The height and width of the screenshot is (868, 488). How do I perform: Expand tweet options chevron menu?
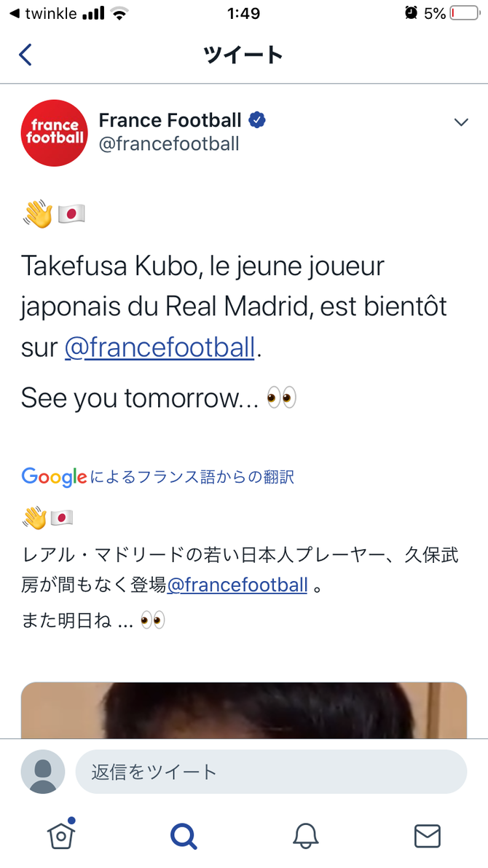461,122
